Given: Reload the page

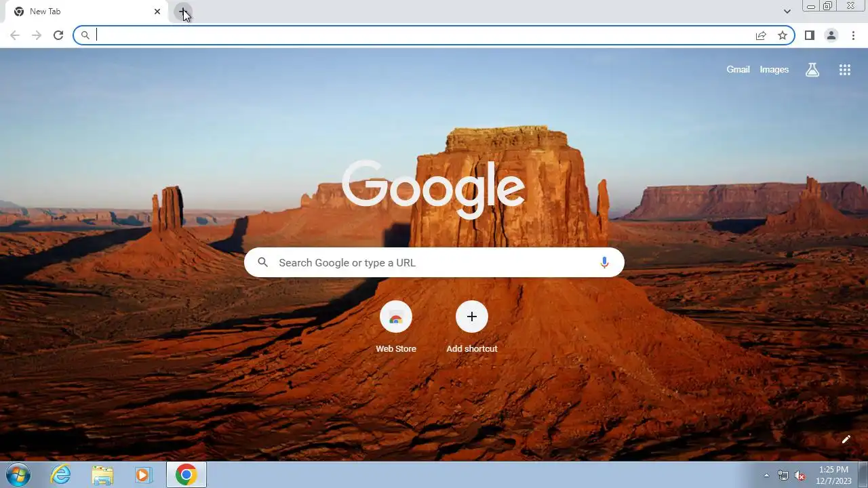Looking at the screenshot, I should click(58, 35).
